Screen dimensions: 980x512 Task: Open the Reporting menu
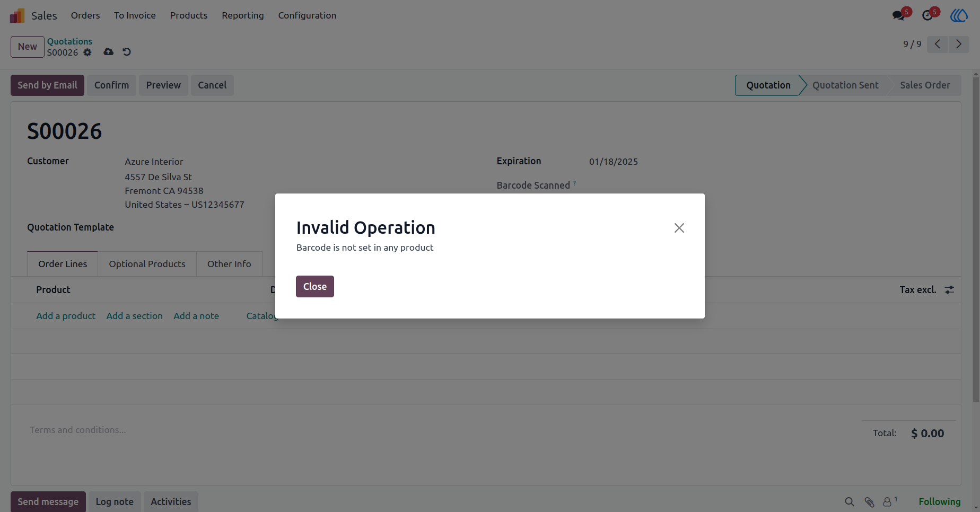(x=243, y=15)
